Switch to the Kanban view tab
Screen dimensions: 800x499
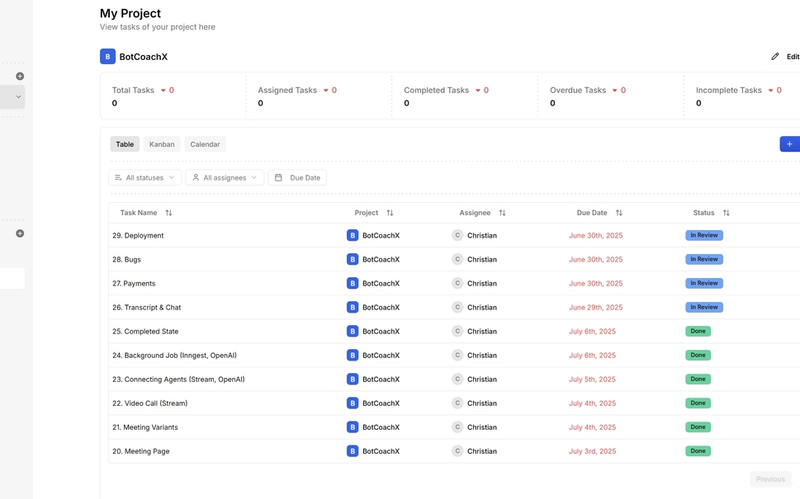[162, 144]
